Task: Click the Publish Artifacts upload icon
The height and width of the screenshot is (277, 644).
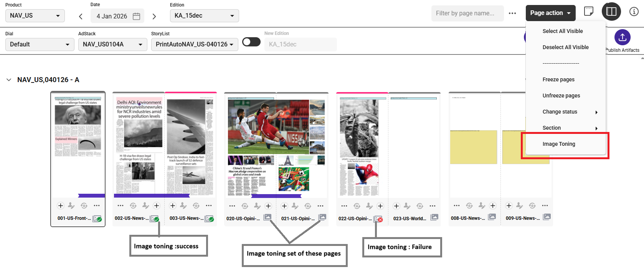Action: point(622,37)
